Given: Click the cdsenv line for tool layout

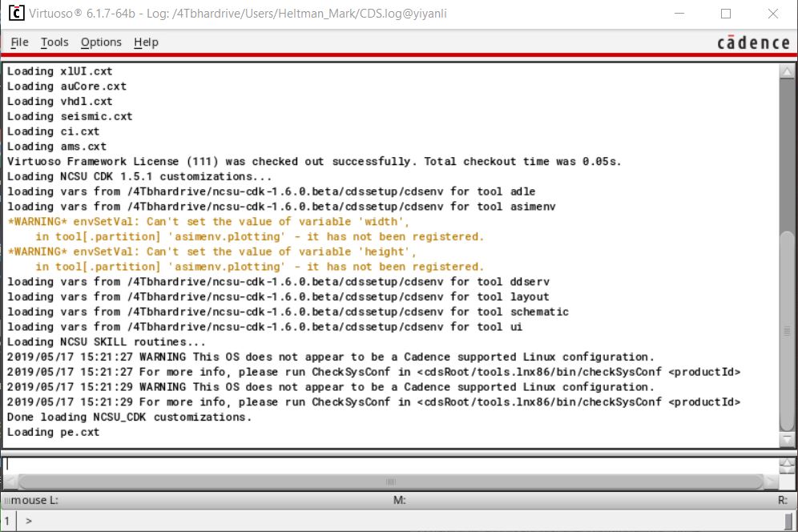Looking at the screenshot, I should (278, 296).
